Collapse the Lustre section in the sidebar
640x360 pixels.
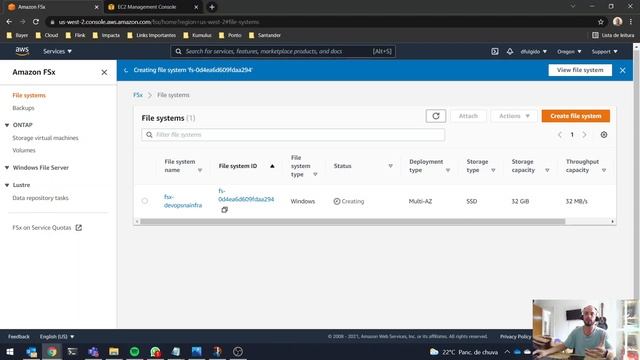[x=7, y=185]
